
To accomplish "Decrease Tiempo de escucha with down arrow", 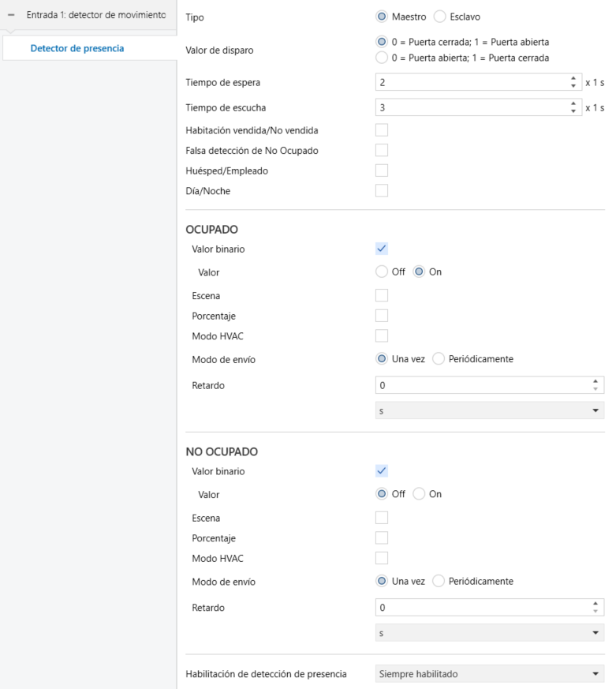I will pyautogui.click(x=573, y=111).
